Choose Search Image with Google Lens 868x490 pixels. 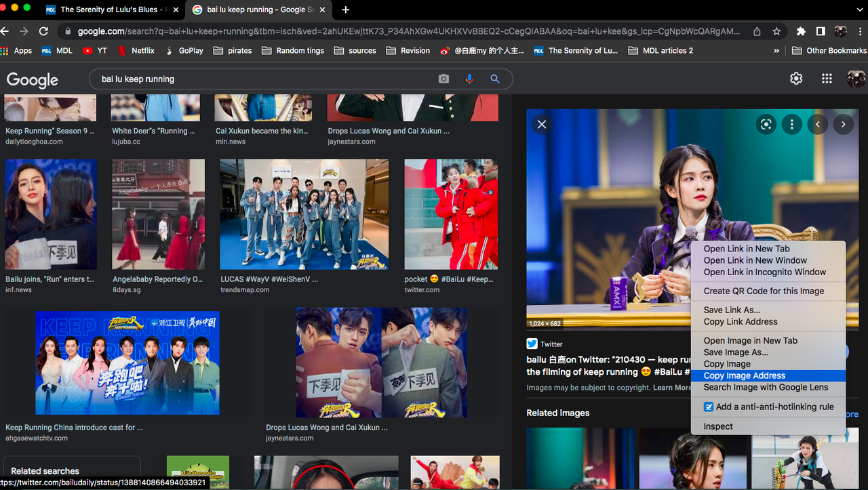point(766,387)
